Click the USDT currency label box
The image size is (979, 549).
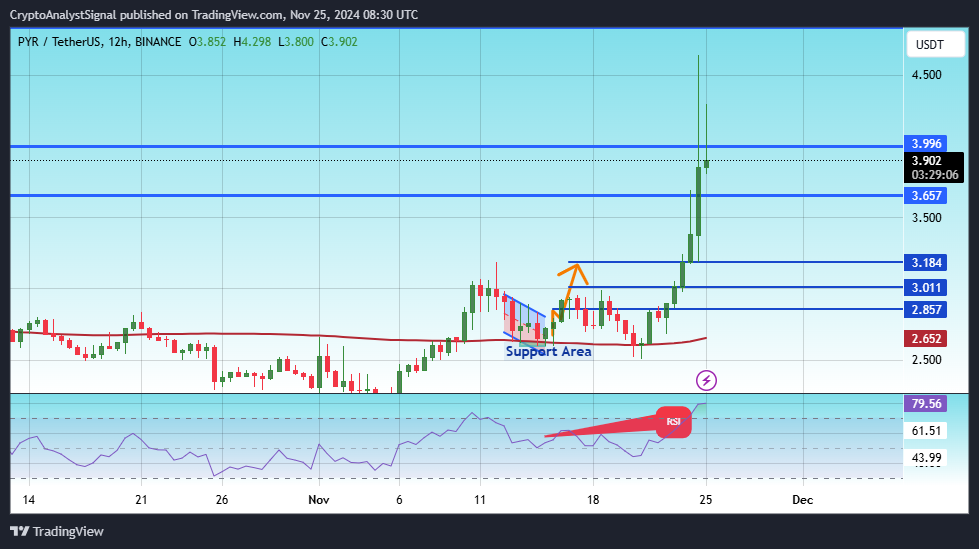click(935, 44)
